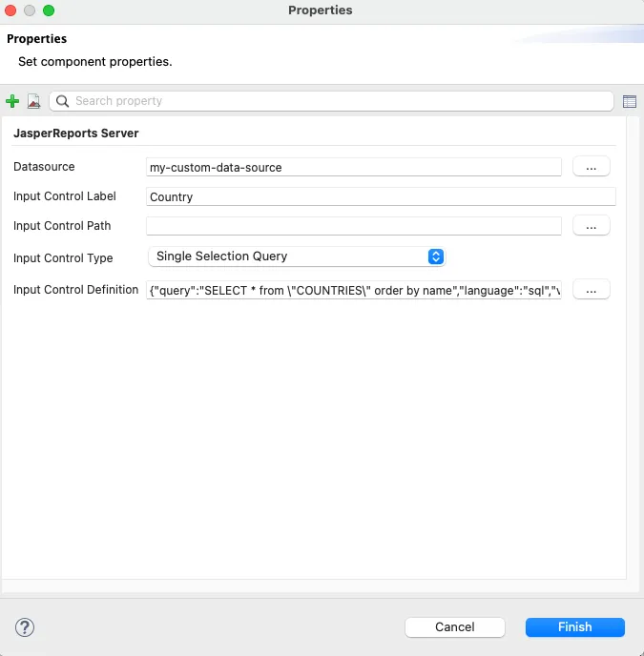Viewport: 644px width, 656px height.
Task: Open the Datasource browse ellipsis button
Action: (592, 167)
